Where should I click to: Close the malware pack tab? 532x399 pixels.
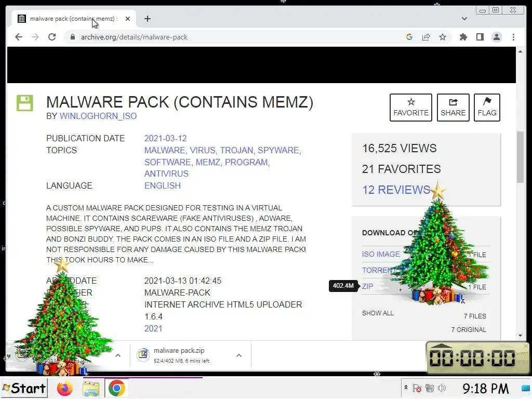coord(128,19)
